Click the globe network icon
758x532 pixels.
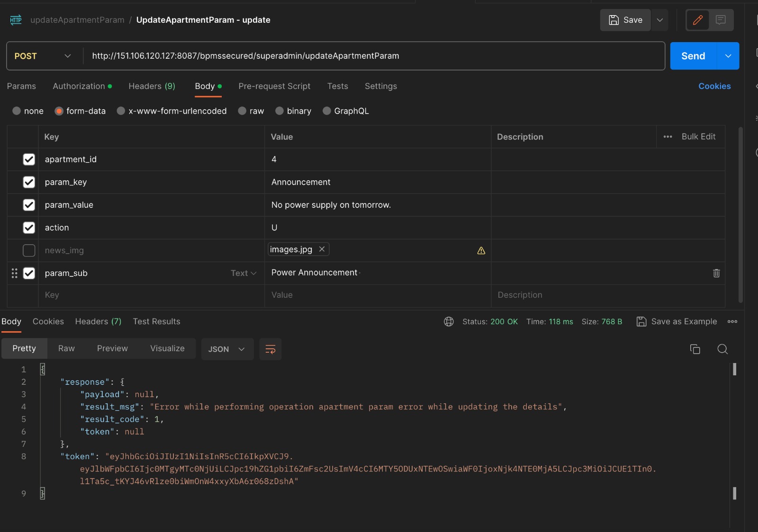click(449, 322)
